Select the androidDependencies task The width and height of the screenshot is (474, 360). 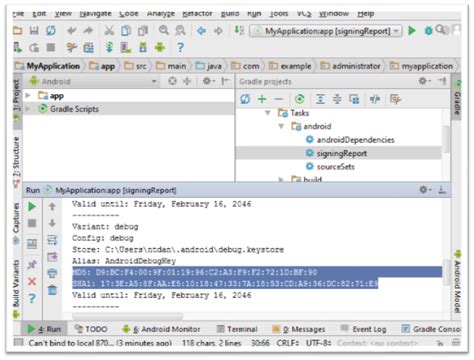[355, 140]
